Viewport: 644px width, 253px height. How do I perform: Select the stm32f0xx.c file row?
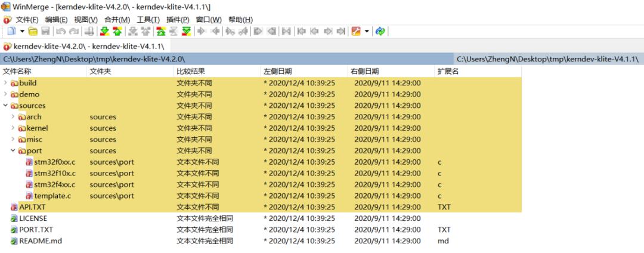coord(261,162)
